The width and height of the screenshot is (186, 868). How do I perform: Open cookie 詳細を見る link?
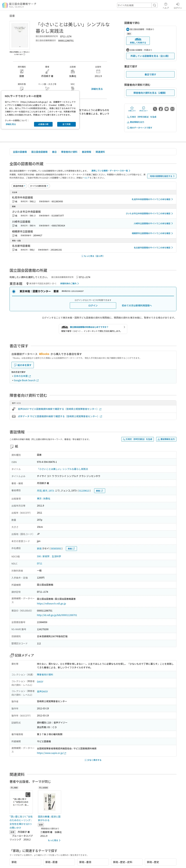click(x=11, y=124)
